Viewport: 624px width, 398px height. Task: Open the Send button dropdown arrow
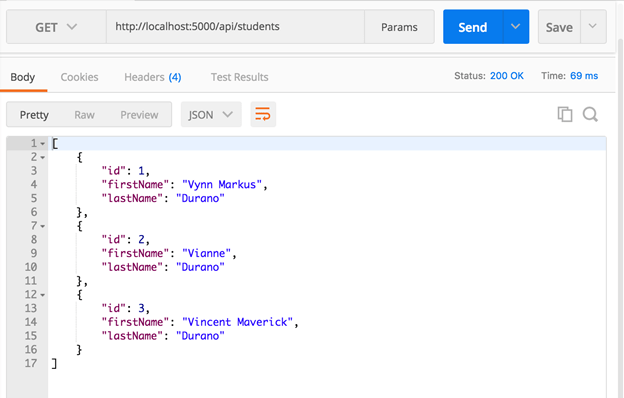click(x=516, y=27)
